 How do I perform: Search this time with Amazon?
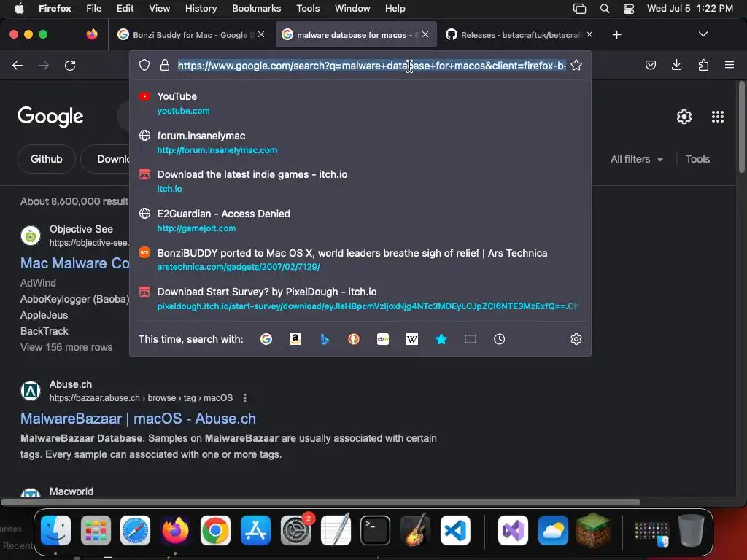coord(295,339)
